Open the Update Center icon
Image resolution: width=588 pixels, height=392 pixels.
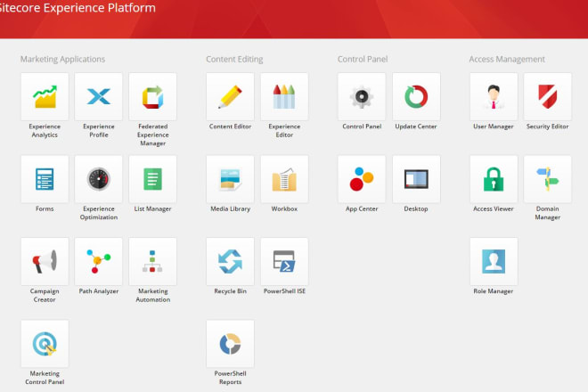(416, 97)
